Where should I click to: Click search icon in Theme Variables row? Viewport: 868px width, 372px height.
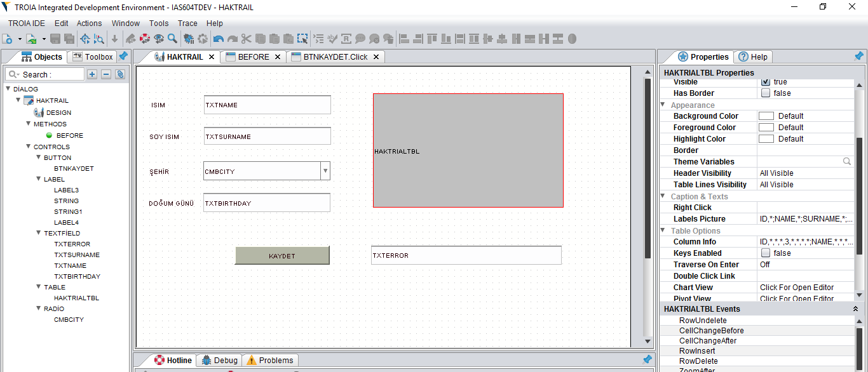pos(847,162)
